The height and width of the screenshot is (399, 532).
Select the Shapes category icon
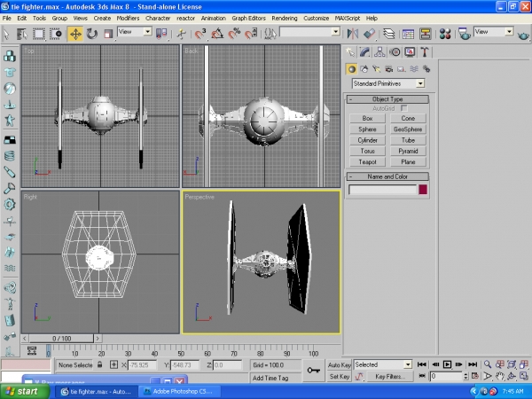(364, 69)
